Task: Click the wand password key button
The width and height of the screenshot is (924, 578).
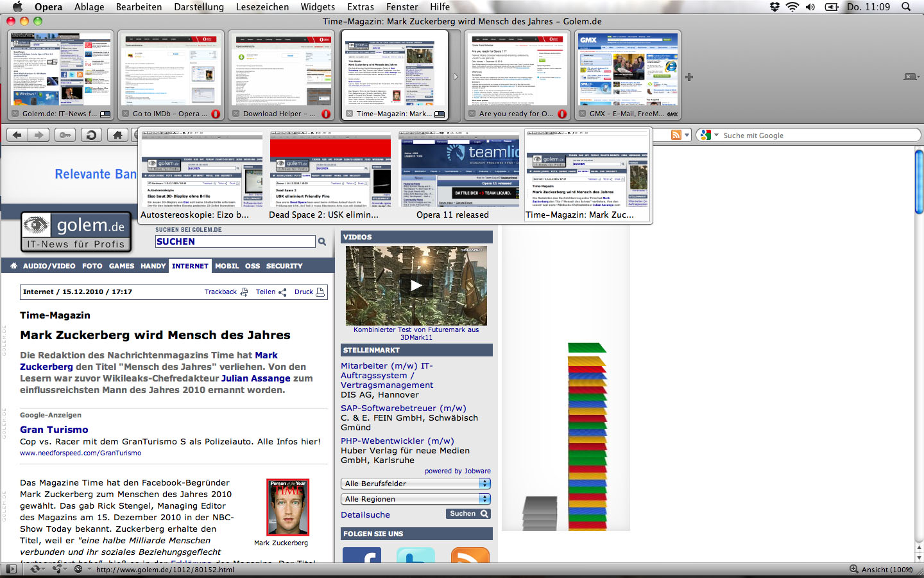Action: 64,135
